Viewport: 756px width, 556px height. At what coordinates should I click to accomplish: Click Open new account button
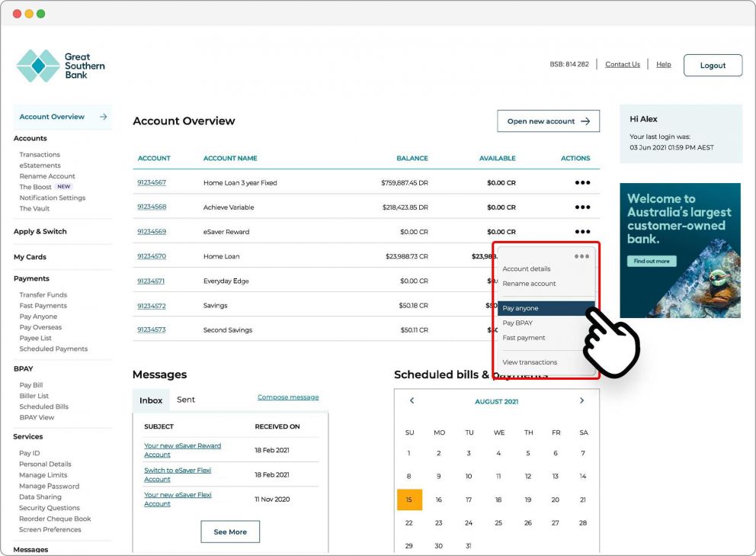pyautogui.click(x=548, y=121)
